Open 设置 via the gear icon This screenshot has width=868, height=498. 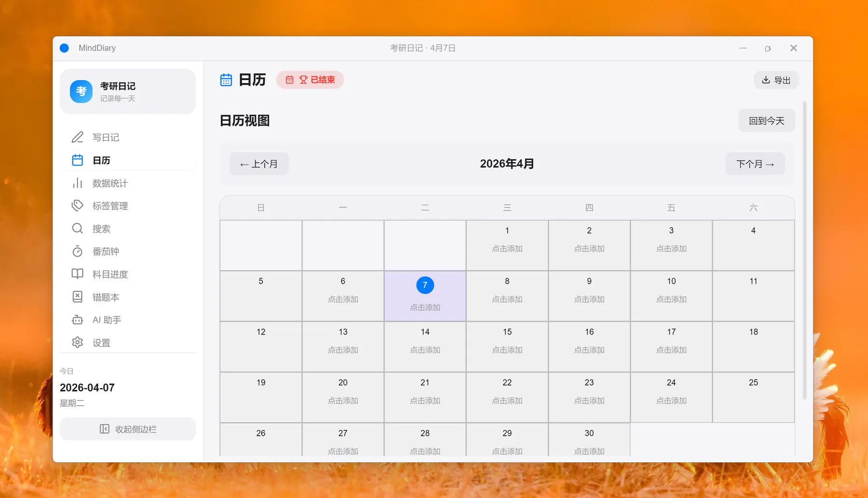77,343
